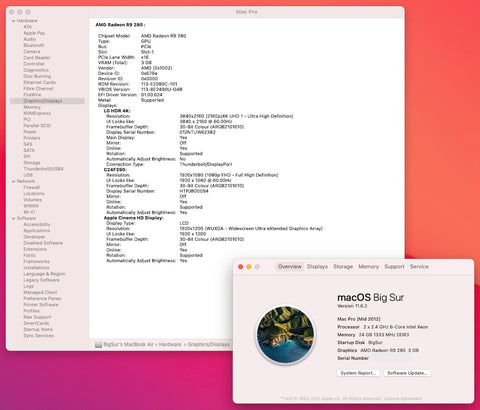Select FireWire in sidebar
Image resolution: width=480 pixels, height=410 pixels.
(x=32, y=95)
